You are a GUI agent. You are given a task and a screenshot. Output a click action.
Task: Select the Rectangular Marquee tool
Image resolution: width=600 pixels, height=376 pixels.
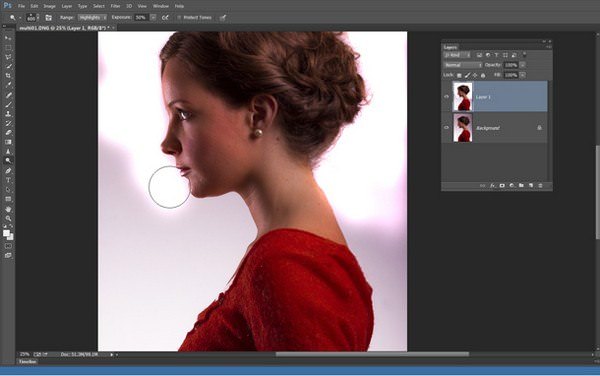click(x=8, y=48)
